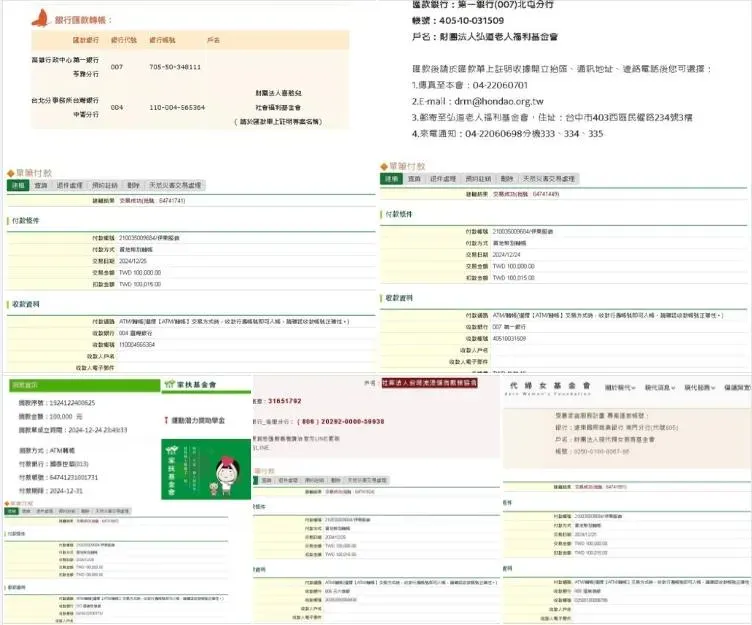Viewport: 752px width, 625px height.
Task: Click the 戶名 財團法人弘道老人福利基金會 line
Action: [x=485, y=37]
